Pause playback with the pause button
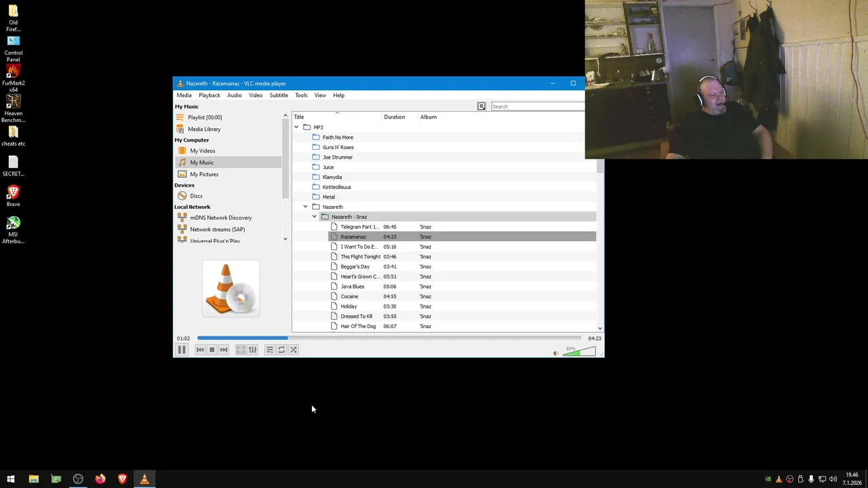 click(x=182, y=350)
